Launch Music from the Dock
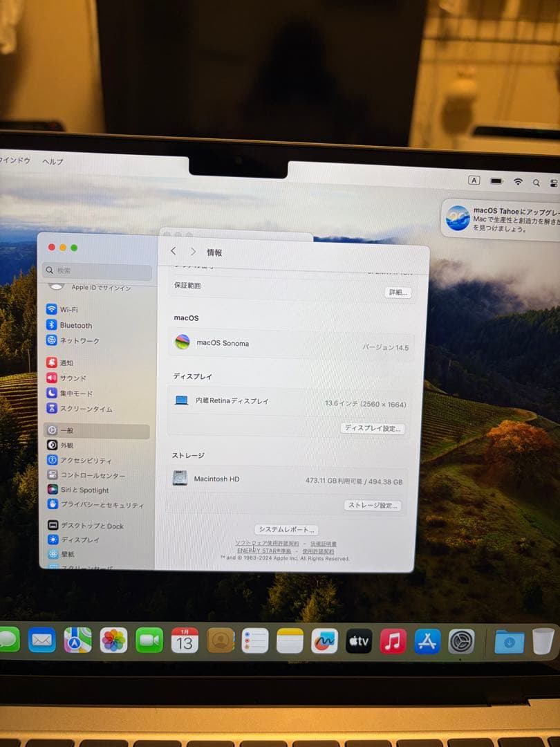 click(393, 641)
